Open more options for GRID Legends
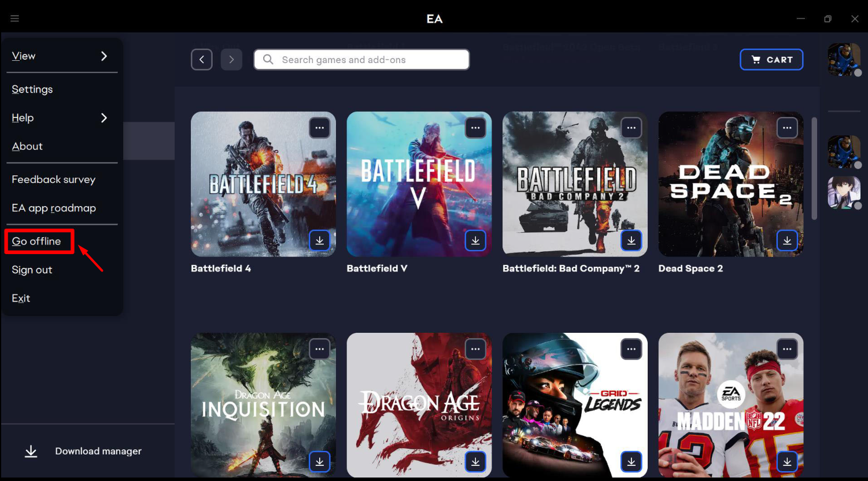The height and width of the screenshot is (481, 868). (x=631, y=349)
